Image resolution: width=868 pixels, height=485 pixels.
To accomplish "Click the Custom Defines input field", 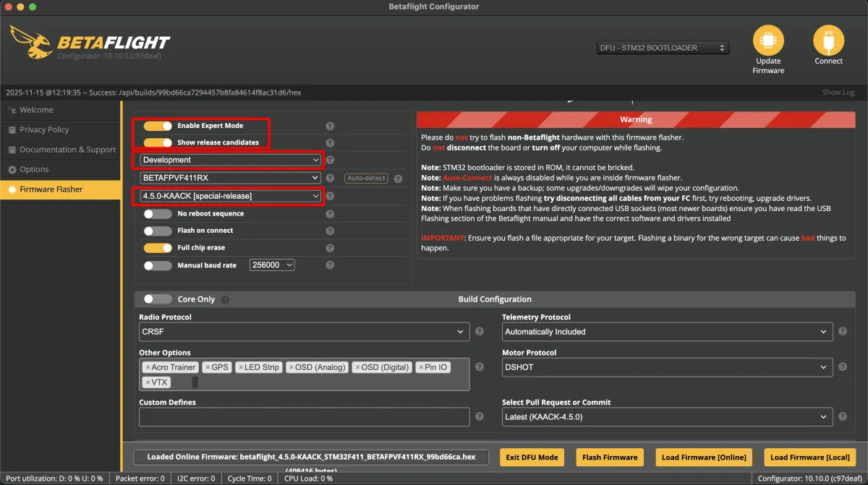I will click(x=305, y=417).
